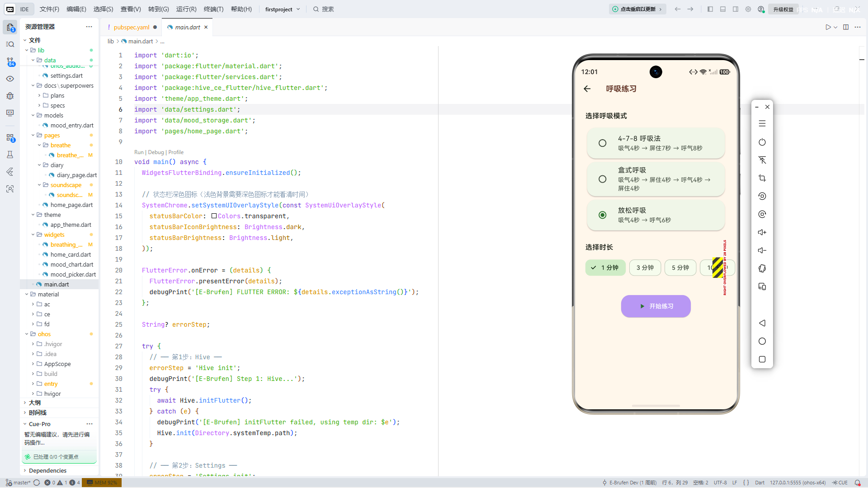Click the emulator power button icon
The height and width of the screenshot is (488, 868).
(x=762, y=142)
